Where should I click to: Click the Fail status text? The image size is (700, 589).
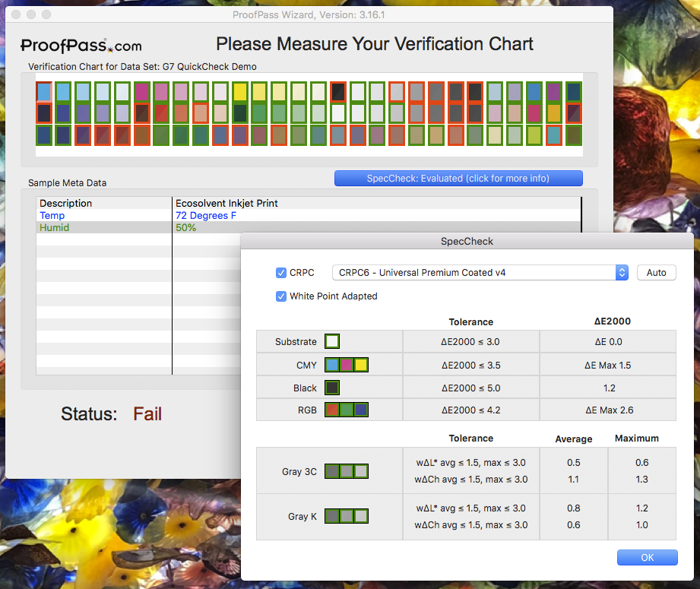(147, 414)
